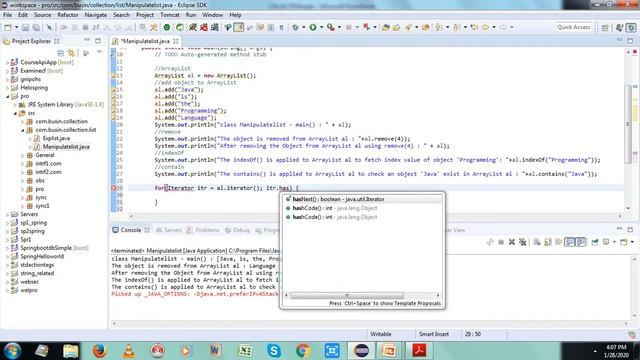Toggle Show Whitespace Characters icon

pyautogui.click(x=281, y=27)
